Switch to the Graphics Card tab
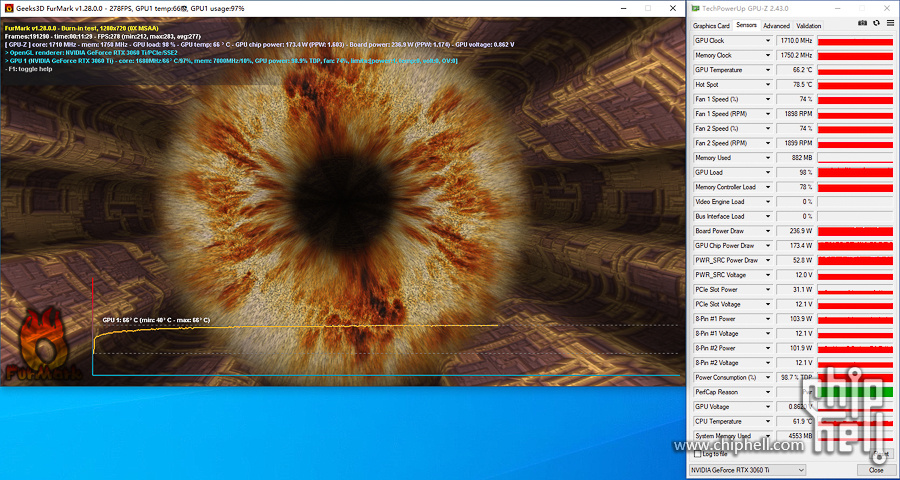This screenshot has height=480, width=900. pos(711,26)
